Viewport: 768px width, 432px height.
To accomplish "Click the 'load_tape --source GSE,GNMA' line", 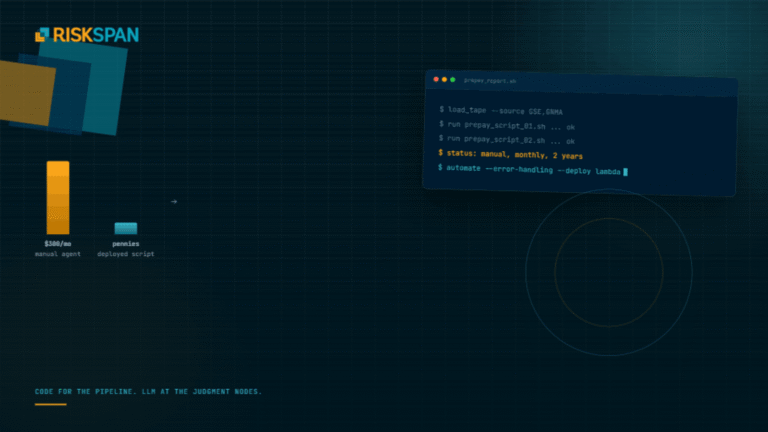I will coord(501,111).
